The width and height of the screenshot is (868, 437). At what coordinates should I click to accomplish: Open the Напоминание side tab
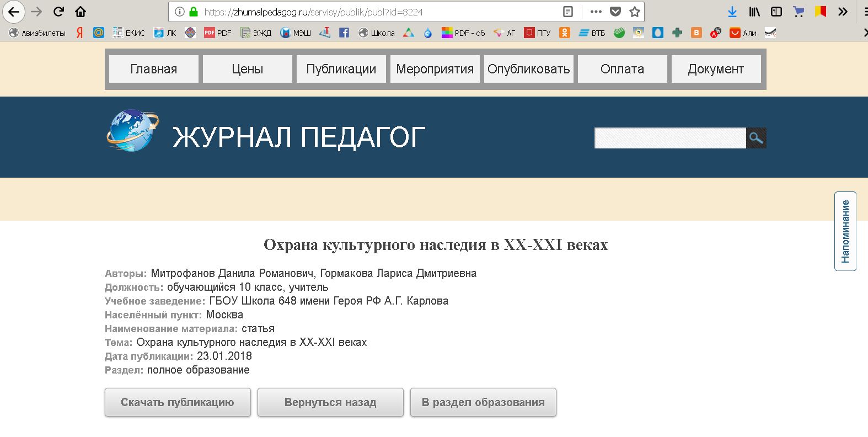[x=845, y=231]
